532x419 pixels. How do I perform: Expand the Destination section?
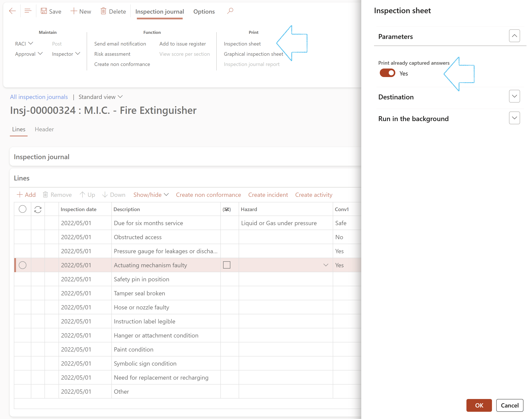514,96
